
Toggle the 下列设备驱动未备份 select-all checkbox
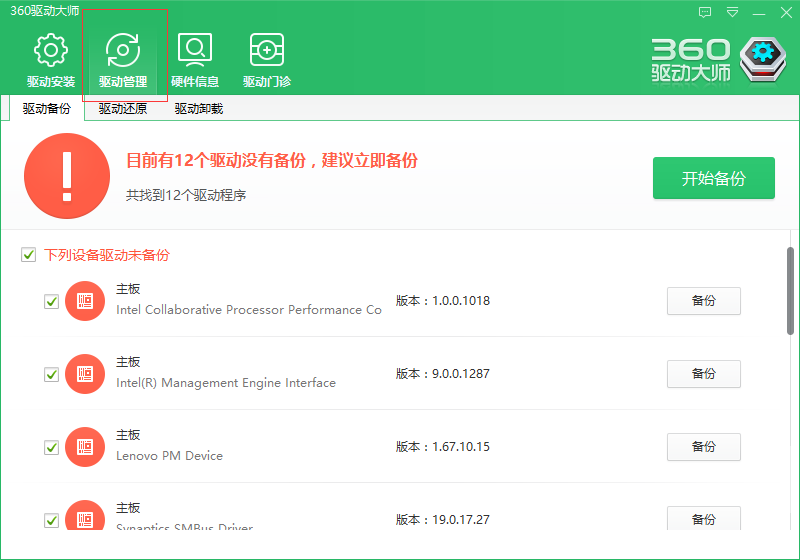tap(29, 255)
